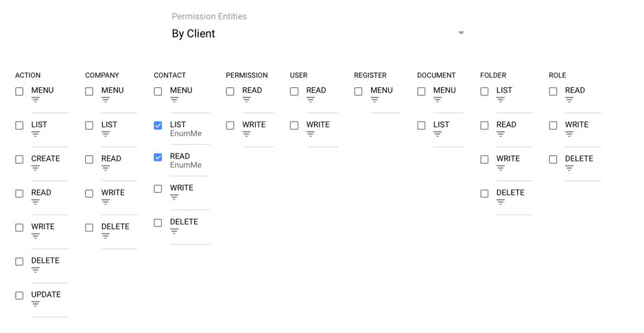Check the FOLDER LIST checkbox
Image resolution: width=644 pixels, height=333 pixels.
click(x=484, y=91)
